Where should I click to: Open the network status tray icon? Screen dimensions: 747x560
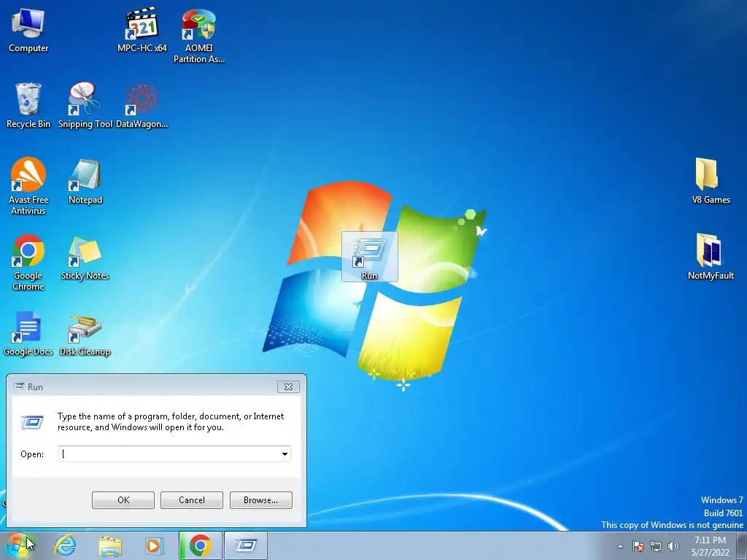tap(656, 546)
